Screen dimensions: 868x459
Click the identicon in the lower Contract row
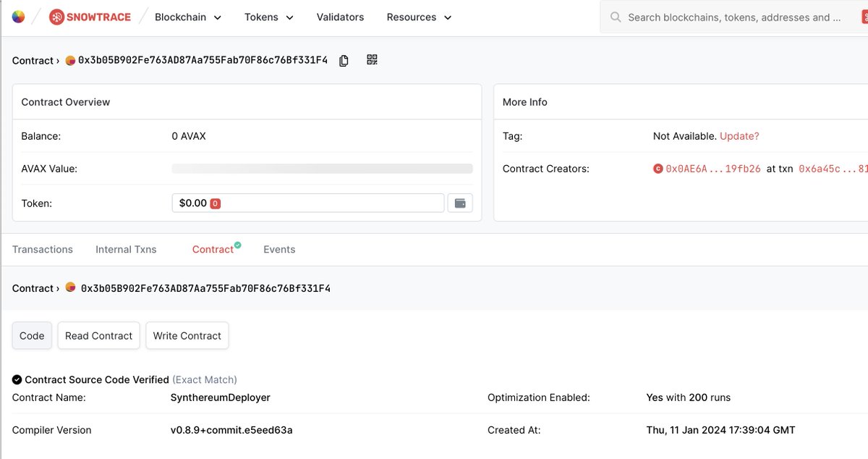(x=71, y=287)
